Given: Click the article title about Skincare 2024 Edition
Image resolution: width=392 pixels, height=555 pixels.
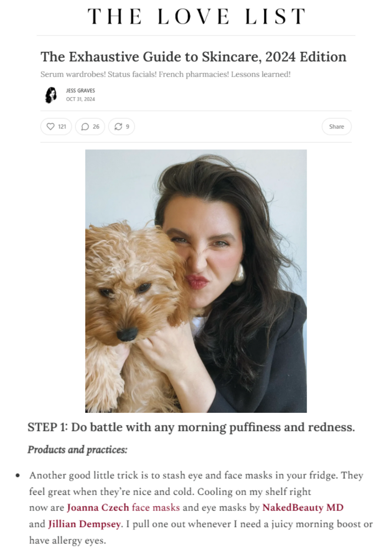Looking at the screenshot, I should 194,57.
